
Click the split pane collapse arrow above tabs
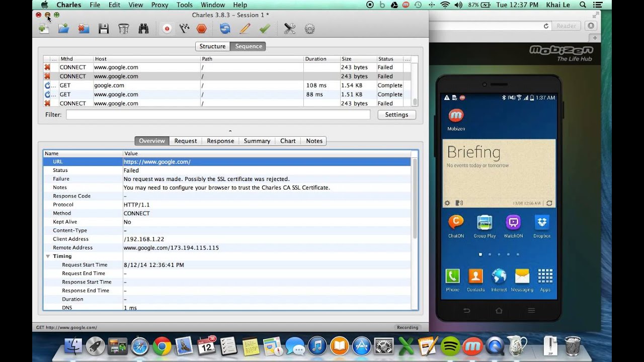pyautogui.click(x=230, y=130)
